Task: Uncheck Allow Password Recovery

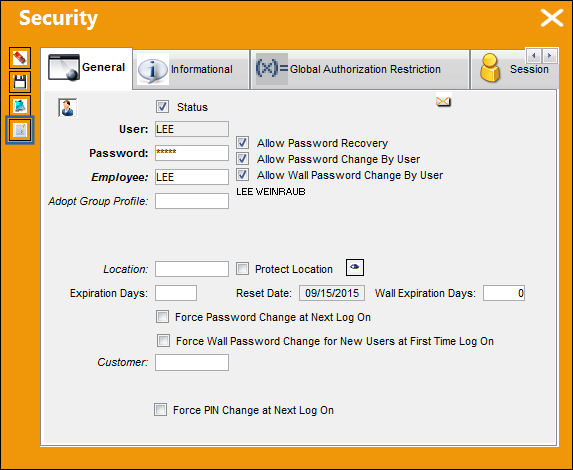Action: click(242, 143)
